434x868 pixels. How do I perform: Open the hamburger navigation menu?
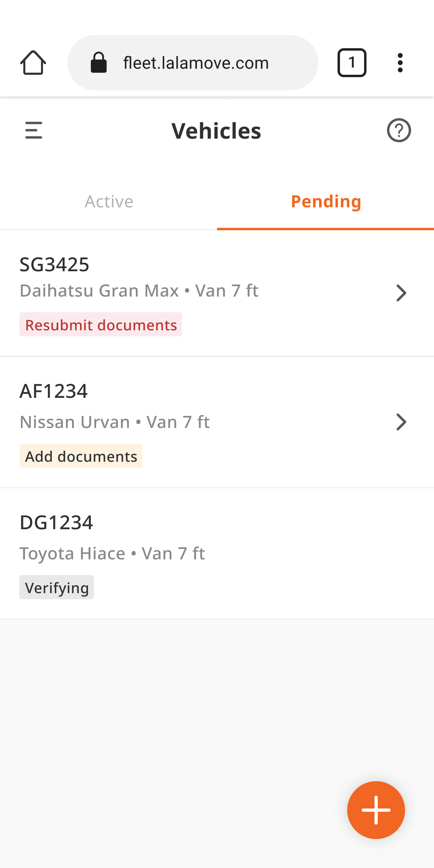[34, 131]
